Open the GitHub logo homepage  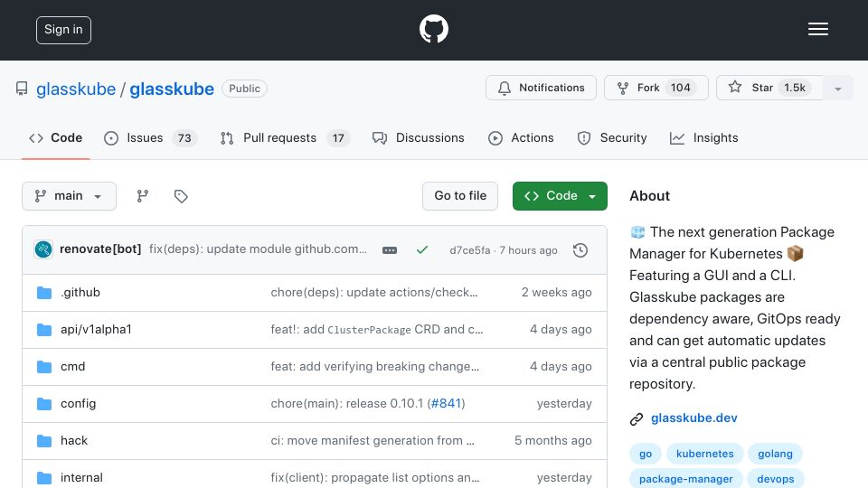click(433, 29)
